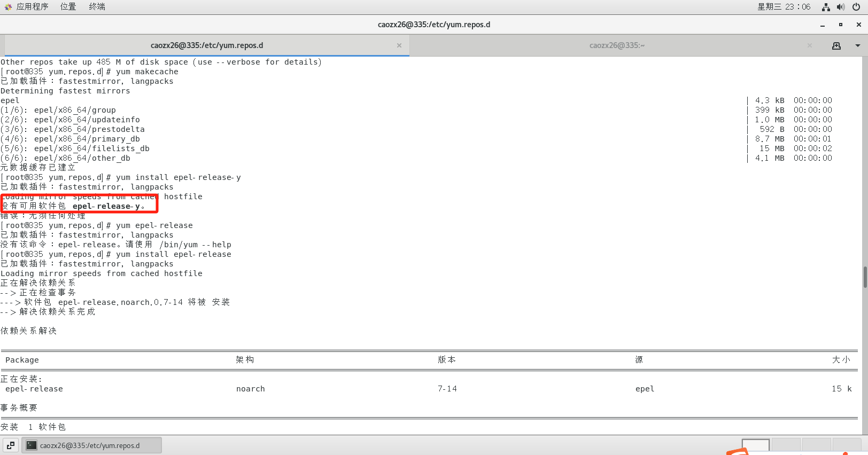The image size is (868, 455).
Task: Close the /etc/yum.repos.d terminal tab
Action: (399, 45)
